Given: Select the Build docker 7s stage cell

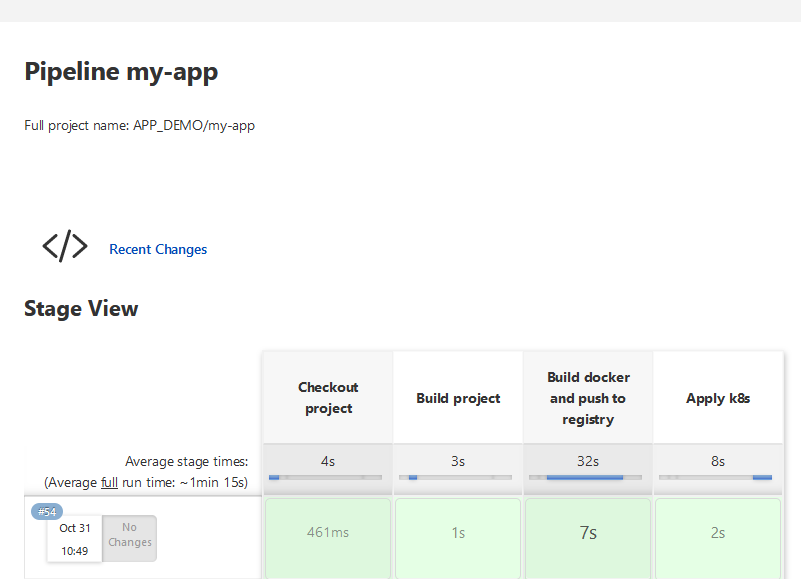Looking at the screenshot, I should [588, 534].
